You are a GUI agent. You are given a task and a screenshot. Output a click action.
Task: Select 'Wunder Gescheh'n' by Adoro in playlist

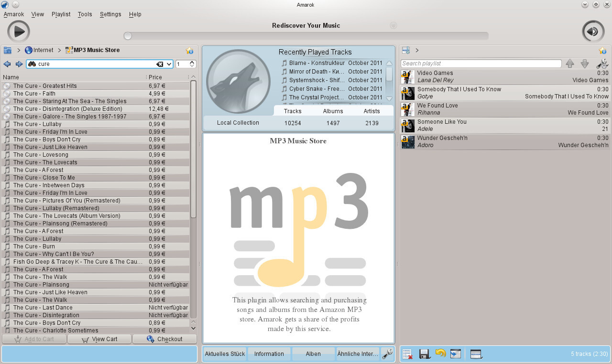505,141
